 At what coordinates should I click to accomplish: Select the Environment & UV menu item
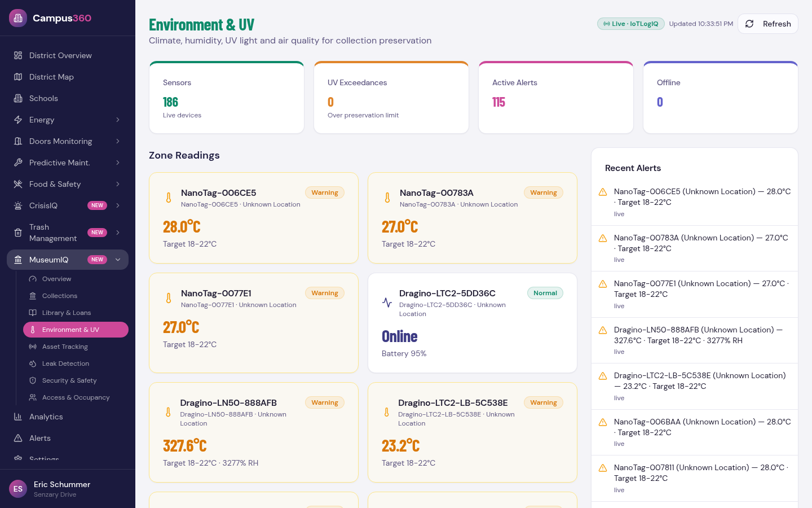click(x=76, y=330)
